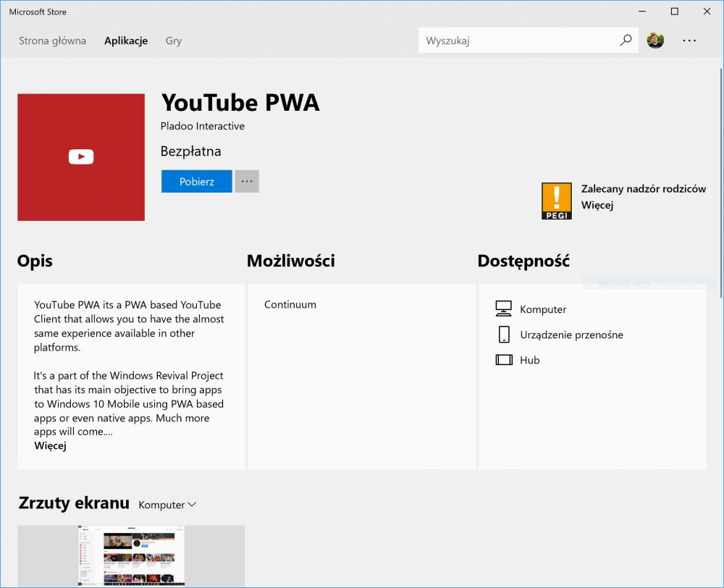Open the Strona główna tab
This screenshot has width=724, height=588.
[52, 41]
